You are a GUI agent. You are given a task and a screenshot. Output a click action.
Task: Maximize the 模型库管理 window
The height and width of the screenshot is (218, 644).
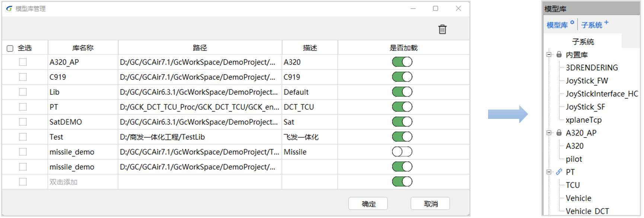(x=435, y=9)
